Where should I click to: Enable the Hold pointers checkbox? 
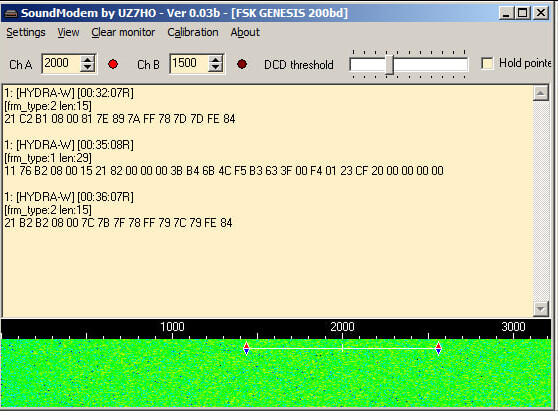[x=487, y=64]
